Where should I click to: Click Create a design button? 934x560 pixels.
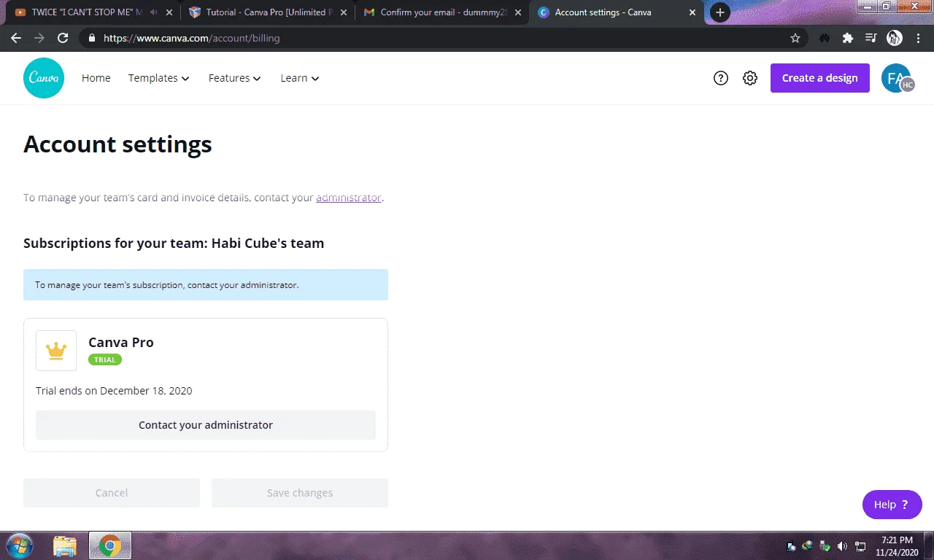pos(820,78)
